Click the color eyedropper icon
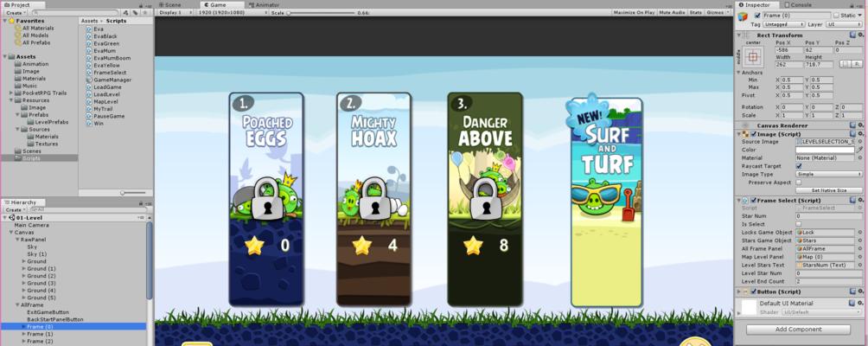 click(859, 150)
